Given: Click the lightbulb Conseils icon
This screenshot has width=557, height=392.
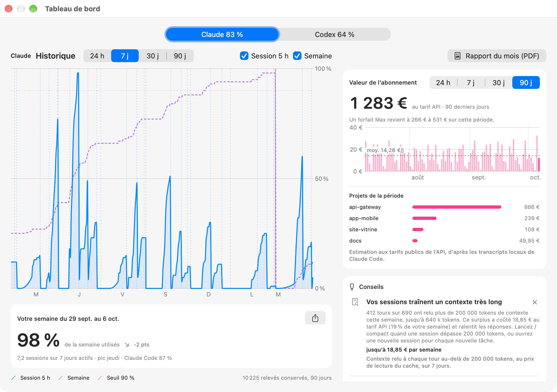Looking at the screenshot, I should tap(352, 287).
